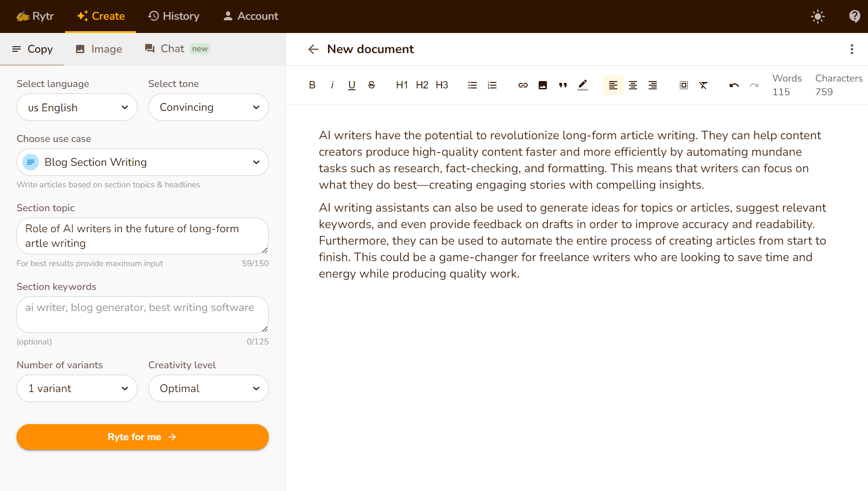Open the tone dropdown showing Convincing

(208, 107)
